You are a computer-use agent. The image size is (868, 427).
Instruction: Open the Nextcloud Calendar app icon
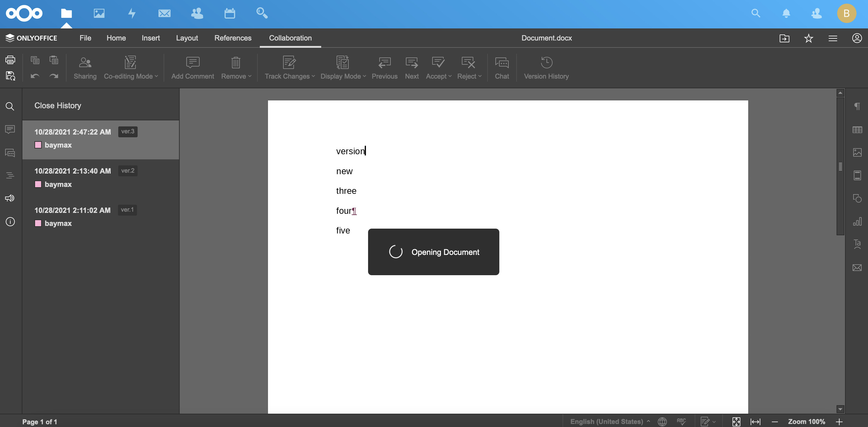click(x=230, y=14)
